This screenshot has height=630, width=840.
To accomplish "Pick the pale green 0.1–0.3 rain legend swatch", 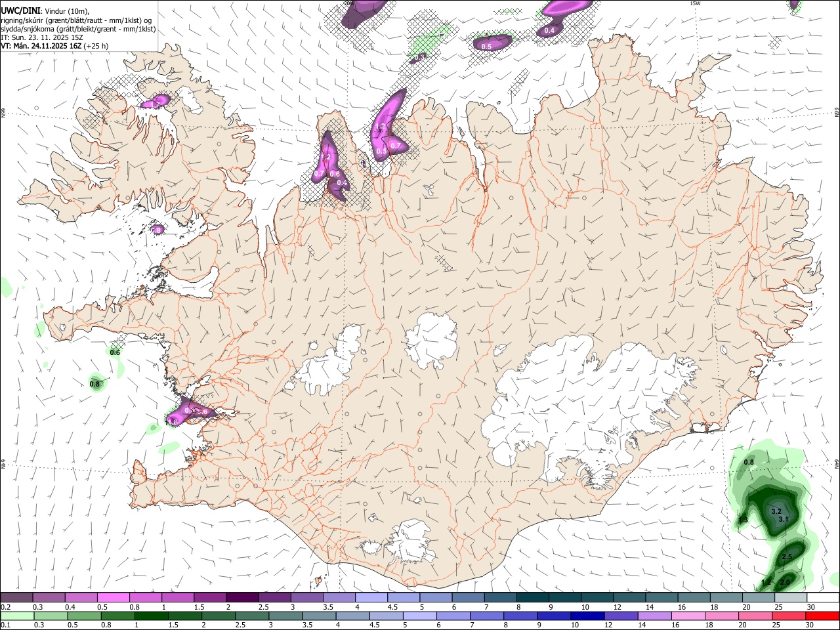I will (16, 616).
